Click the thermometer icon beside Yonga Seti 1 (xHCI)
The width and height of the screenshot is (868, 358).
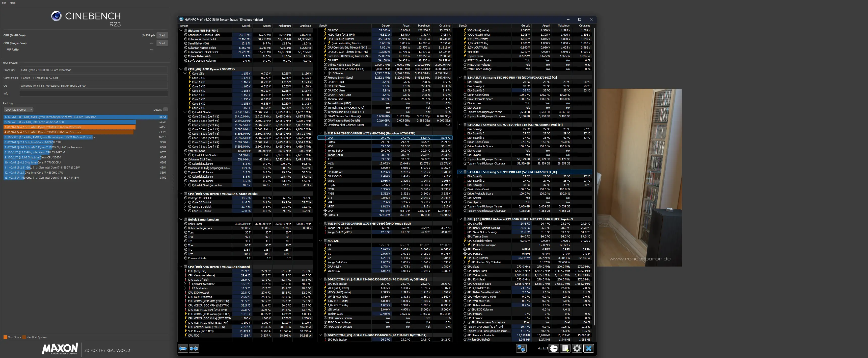(325, 228)
